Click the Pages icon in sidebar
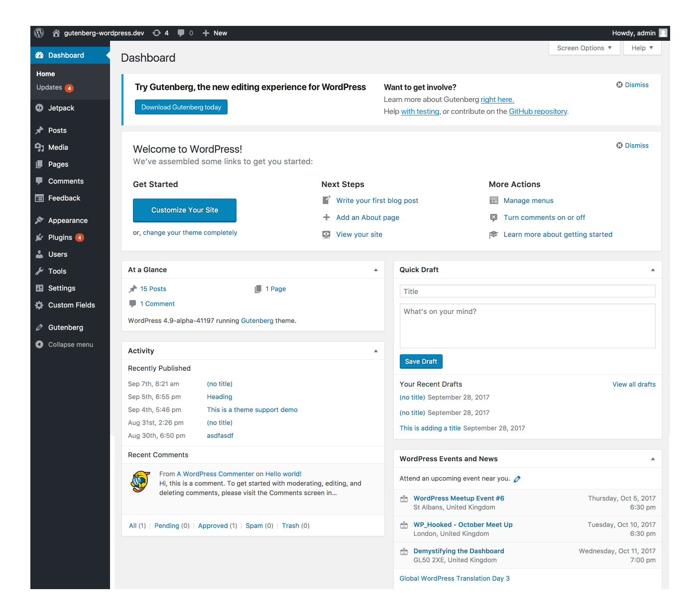Screen dimensions: 700x616 tap(39, 164)
